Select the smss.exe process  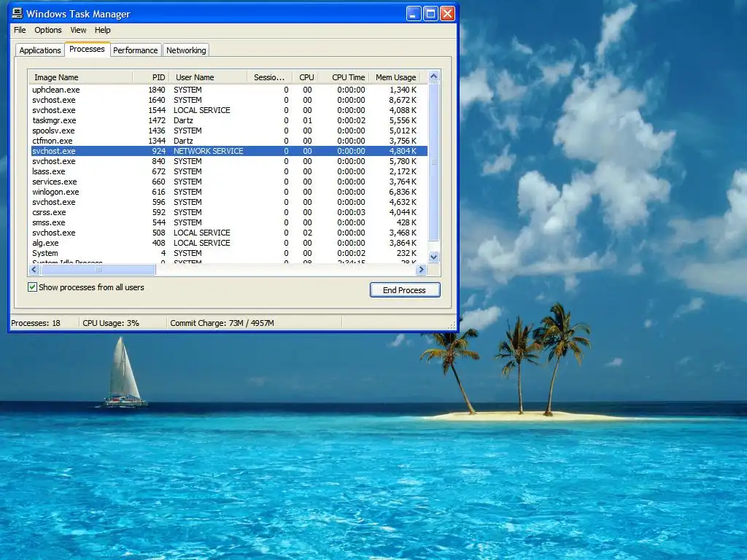228,223
